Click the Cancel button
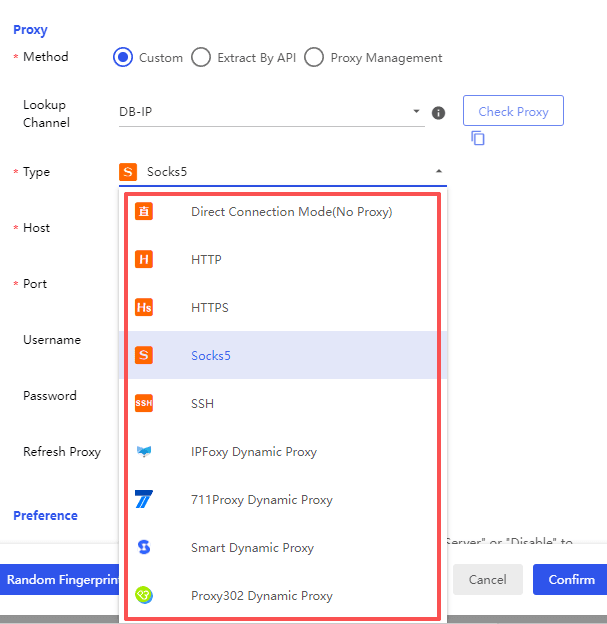This screenshot has height=624, width=607. click(x=488, y=579)
